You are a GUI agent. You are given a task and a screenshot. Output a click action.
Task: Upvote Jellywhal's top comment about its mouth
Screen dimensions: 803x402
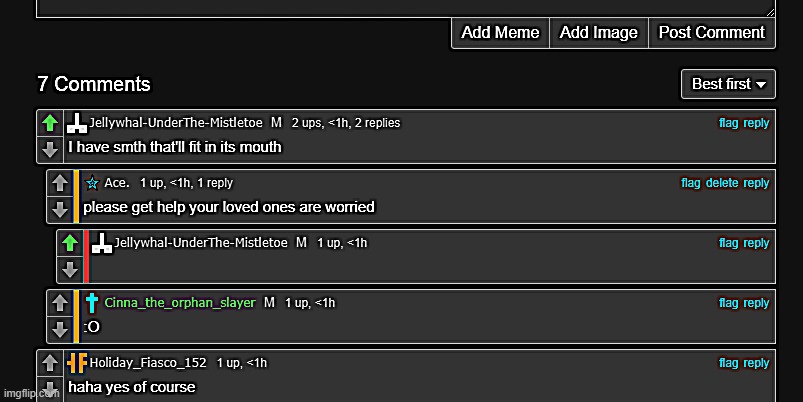point(50,123)
